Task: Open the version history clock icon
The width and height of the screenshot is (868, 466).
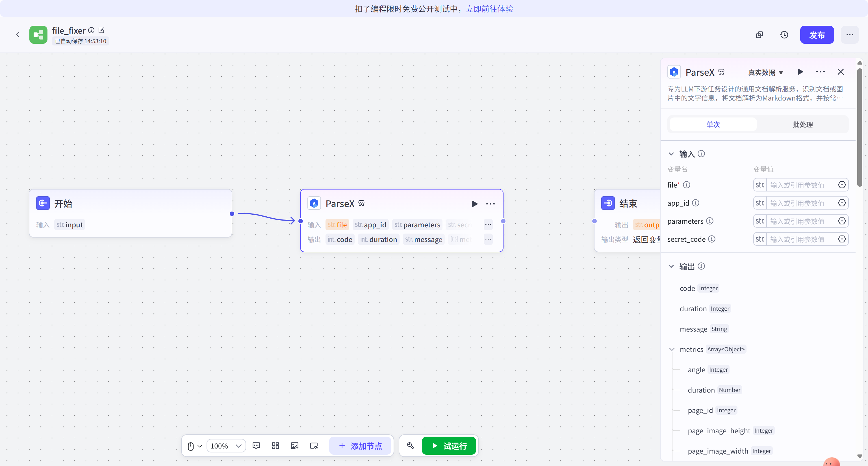Action: [784, 35]
